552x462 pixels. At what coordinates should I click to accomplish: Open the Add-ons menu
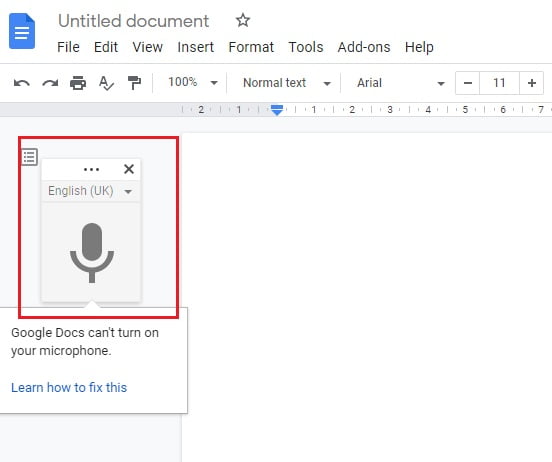(364, 47)
